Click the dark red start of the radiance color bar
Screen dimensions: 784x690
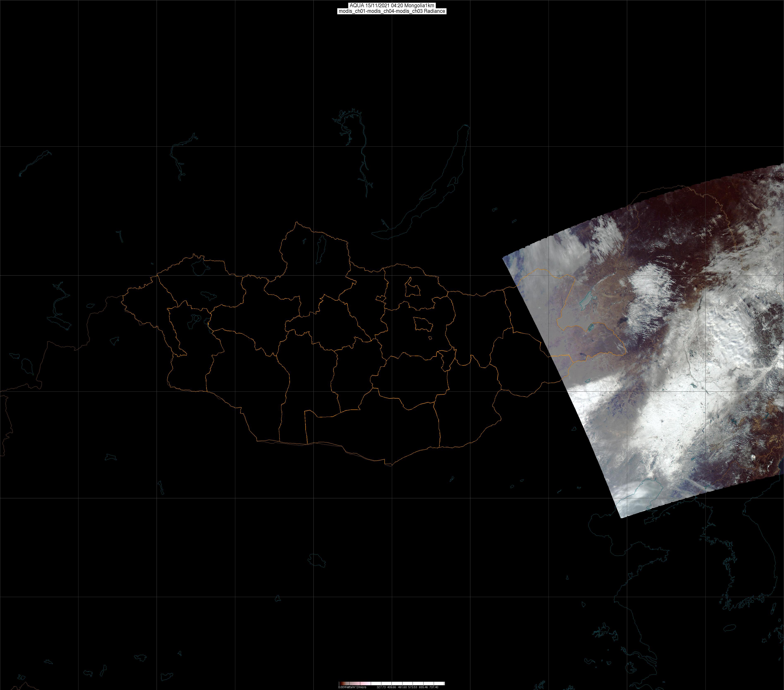(x=341, y=683)
